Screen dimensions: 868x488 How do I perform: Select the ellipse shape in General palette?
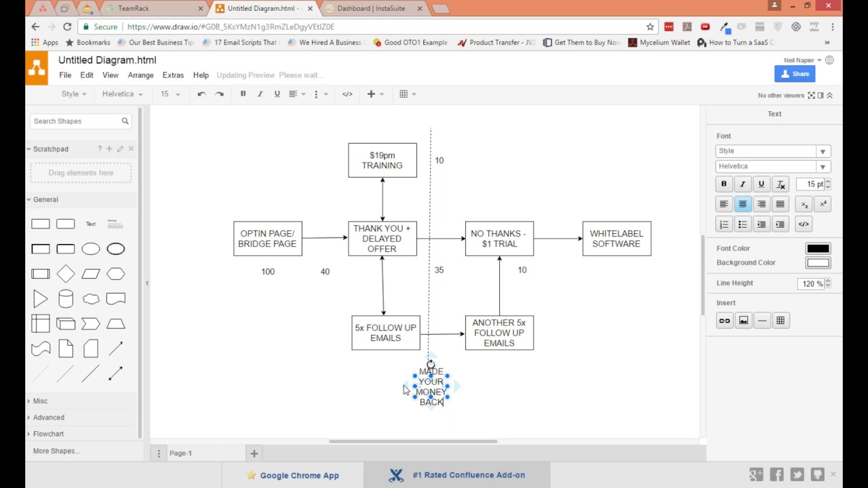click(91, 249)
